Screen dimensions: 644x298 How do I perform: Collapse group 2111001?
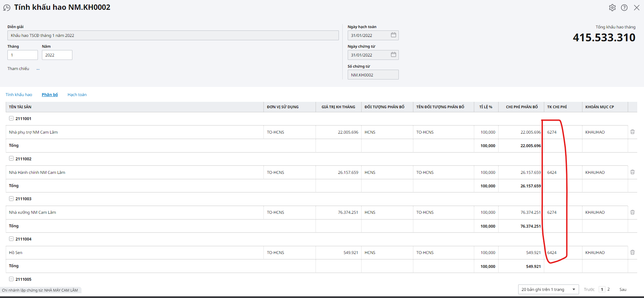[x=11, y=118]
